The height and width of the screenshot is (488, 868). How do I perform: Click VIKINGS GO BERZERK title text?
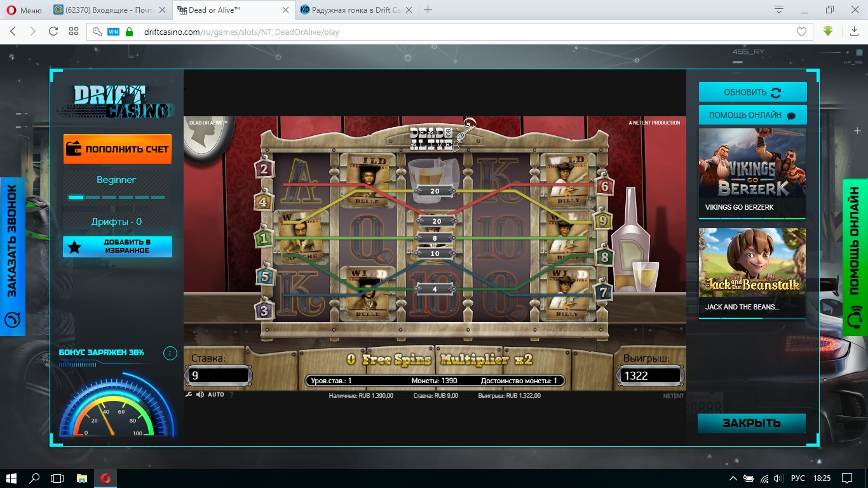click(x=740, y=207)
